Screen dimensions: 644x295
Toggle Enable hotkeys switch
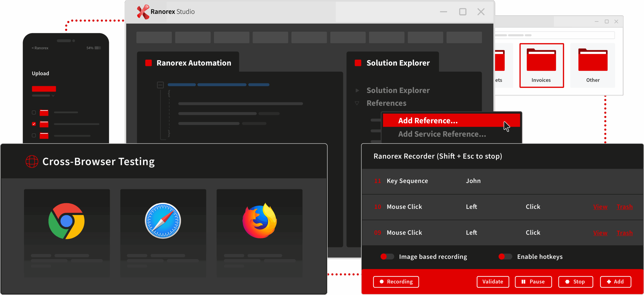coord(505,257)
